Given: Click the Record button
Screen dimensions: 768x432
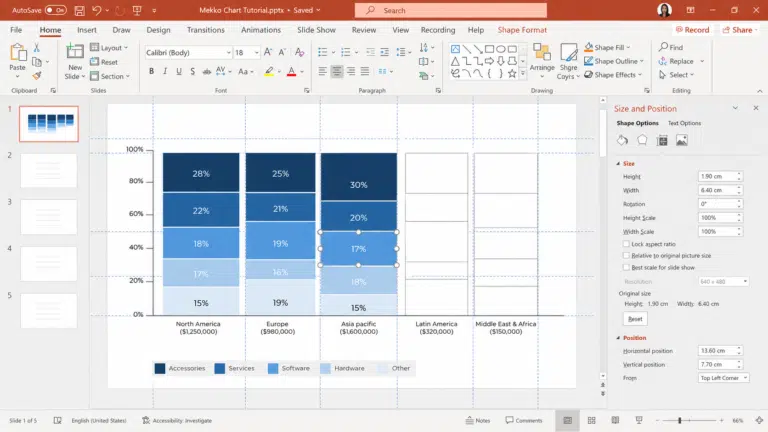Looking at the screenshot, I should point(692,30).
